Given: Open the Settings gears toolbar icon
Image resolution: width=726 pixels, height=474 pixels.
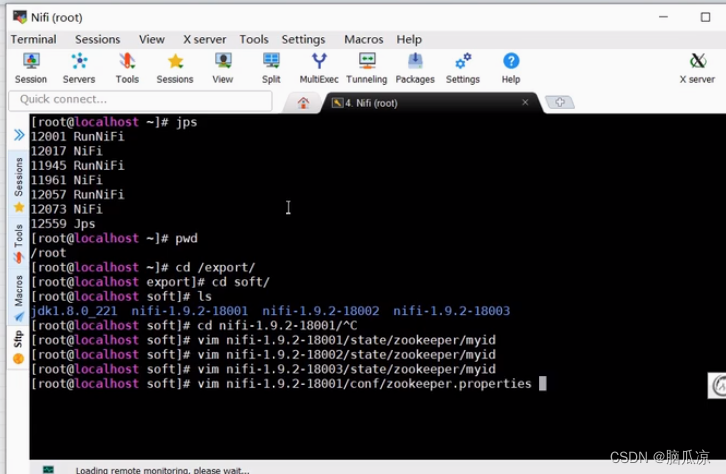Looking at the screenshot, I should [x=463, y=68].
